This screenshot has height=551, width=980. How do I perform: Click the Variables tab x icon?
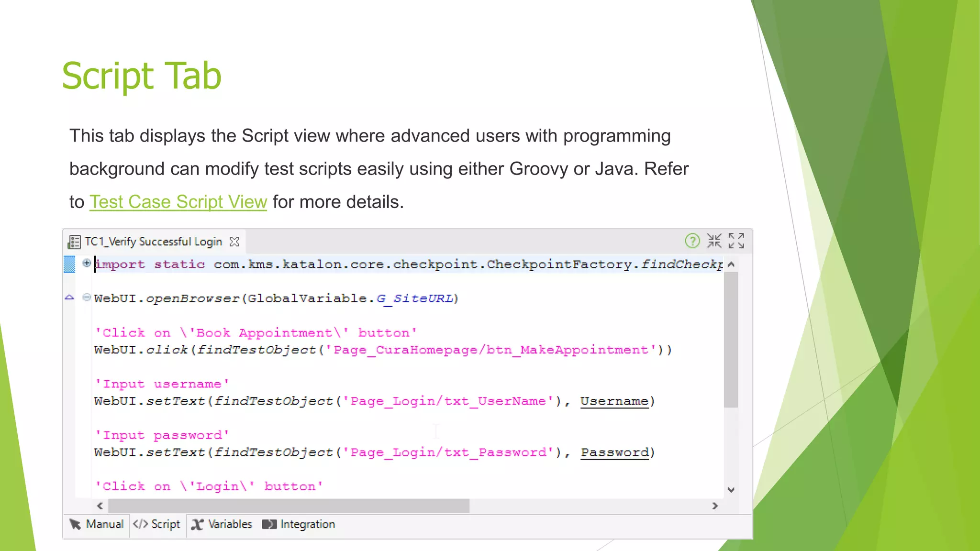[198, 525]
